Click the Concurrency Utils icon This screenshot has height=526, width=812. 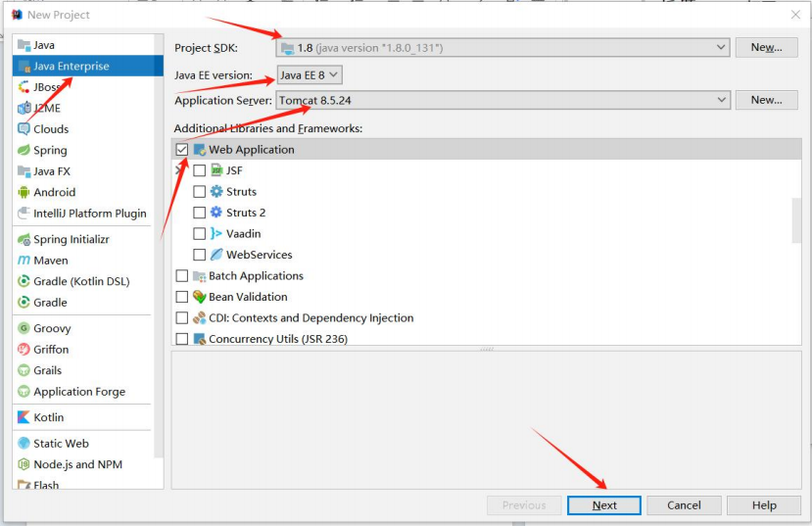tap(200, 339)
